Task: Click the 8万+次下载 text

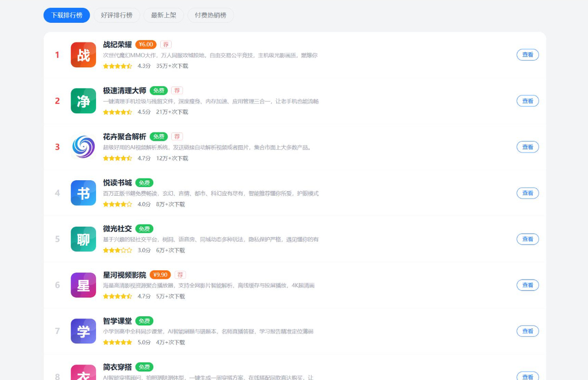Action: (171, 204)
